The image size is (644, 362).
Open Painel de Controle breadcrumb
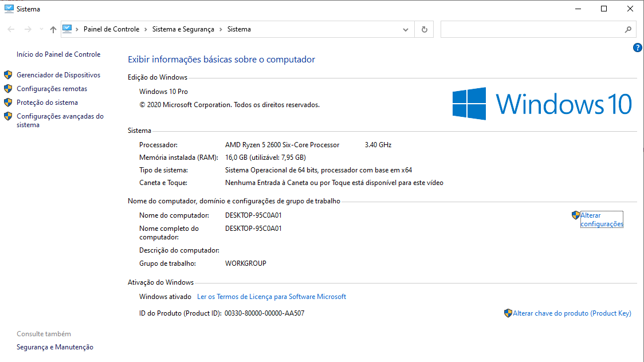pos(111,29)
